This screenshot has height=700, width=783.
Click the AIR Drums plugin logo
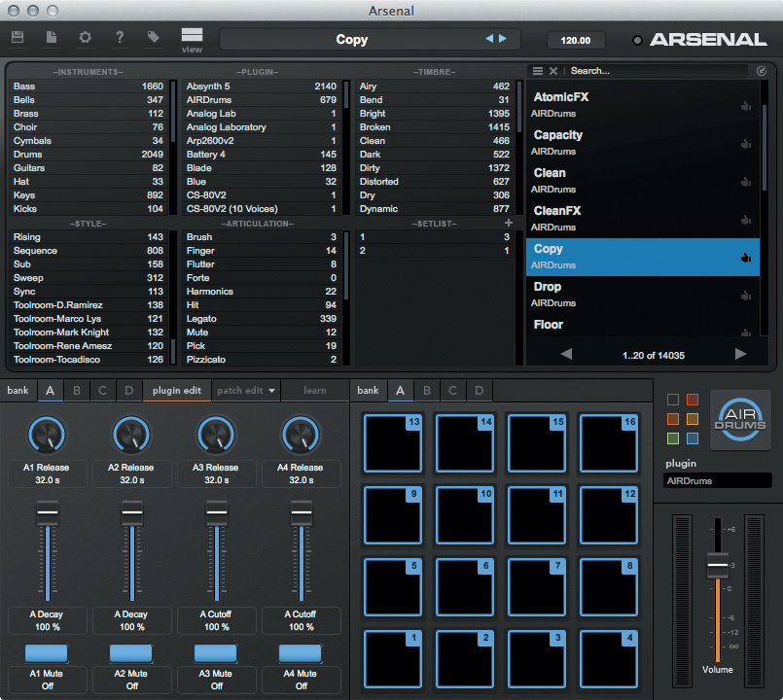click(740, 420)
